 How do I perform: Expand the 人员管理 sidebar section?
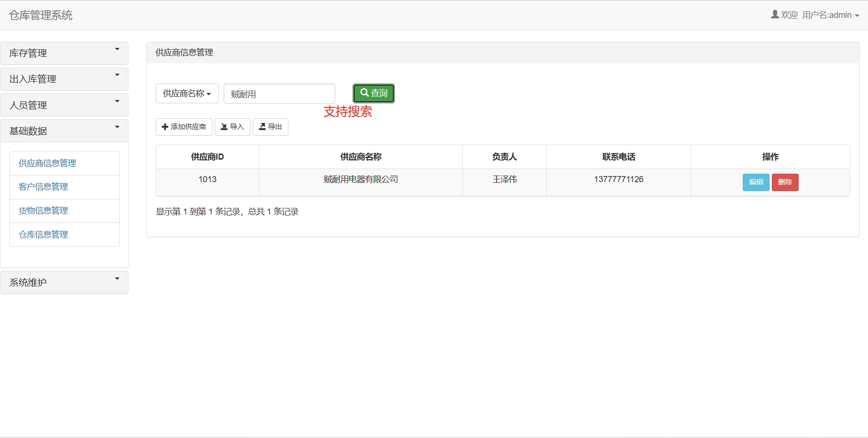pyautogui.click(x=64, y=105)
